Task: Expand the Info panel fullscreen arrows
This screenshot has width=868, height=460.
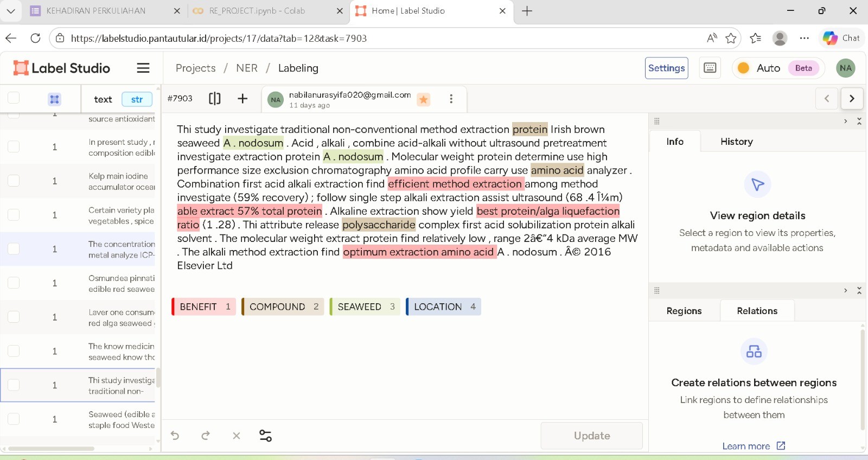Action: pyautogui.click(x=859, y=121)
